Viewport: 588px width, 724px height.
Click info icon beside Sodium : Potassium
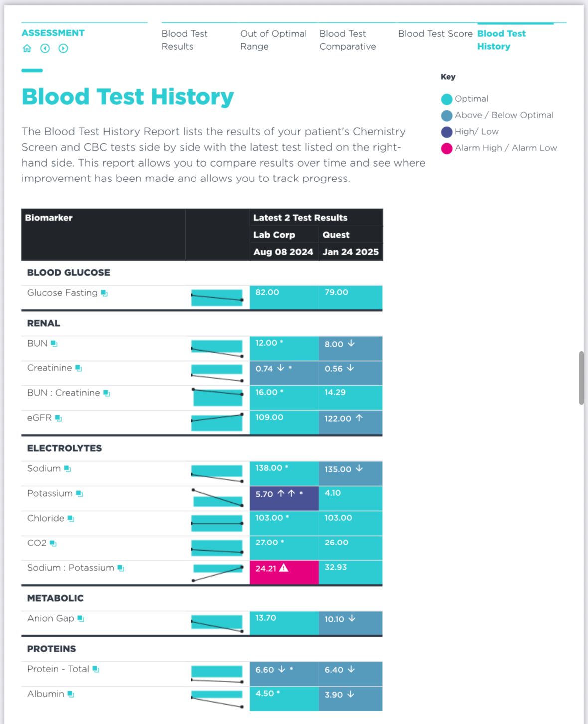coord(121,568)
